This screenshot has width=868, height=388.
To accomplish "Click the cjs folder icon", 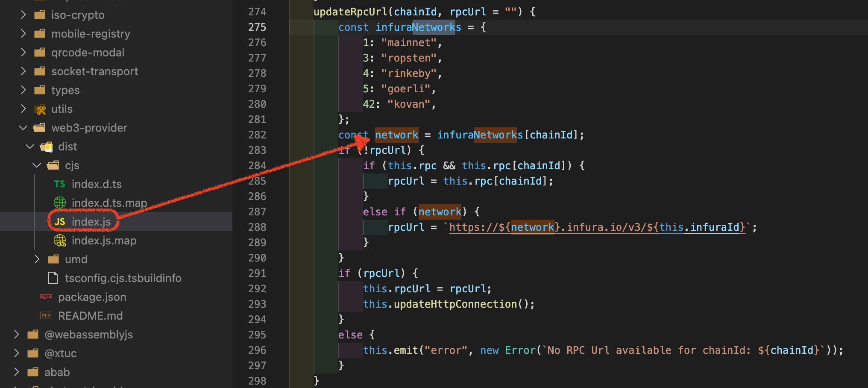I will (x=53, y=165).
